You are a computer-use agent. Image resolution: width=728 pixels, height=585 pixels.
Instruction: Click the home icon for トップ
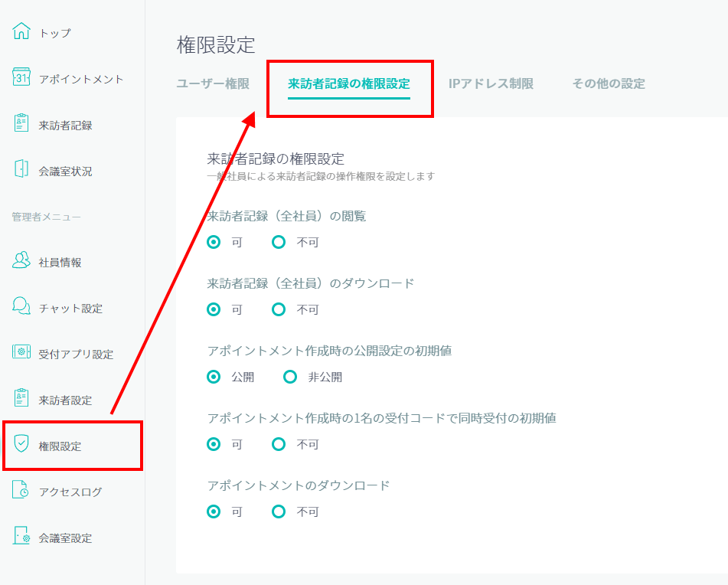pyautogui.click(x=21, y=31)
